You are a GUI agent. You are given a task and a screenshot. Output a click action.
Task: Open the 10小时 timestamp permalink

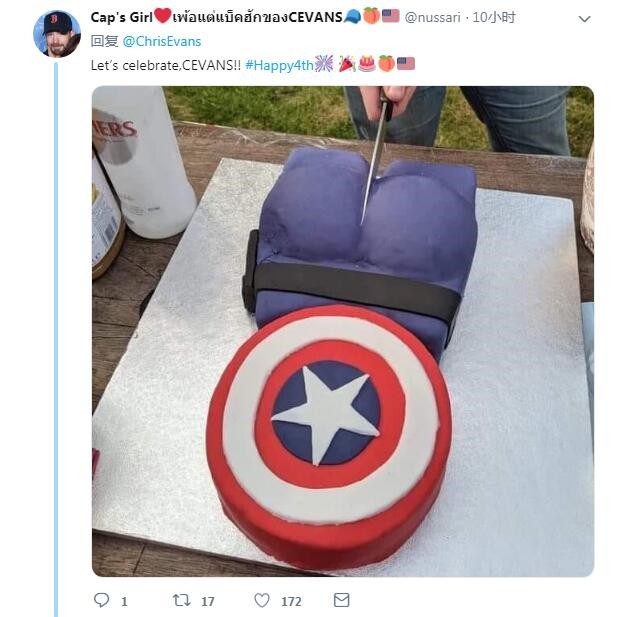tap(494, 17)
